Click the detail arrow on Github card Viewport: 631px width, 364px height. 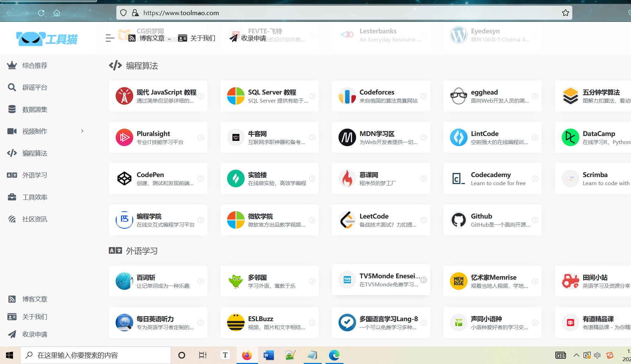point(535,220)
